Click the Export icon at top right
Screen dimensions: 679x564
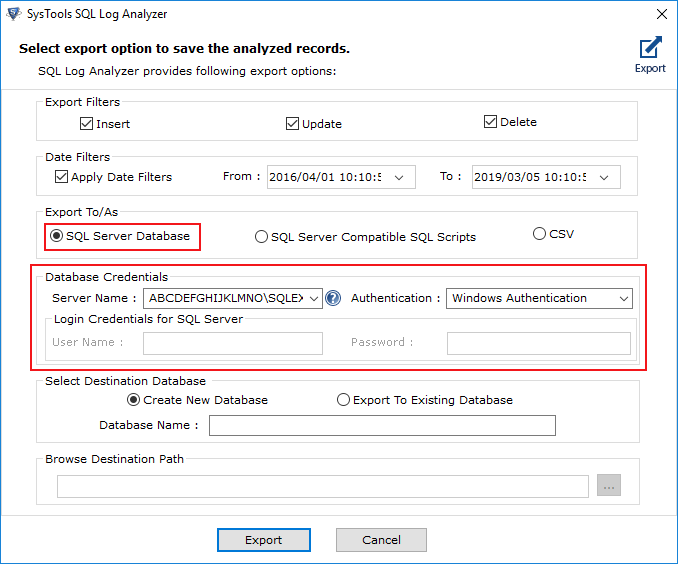[650, 54]
